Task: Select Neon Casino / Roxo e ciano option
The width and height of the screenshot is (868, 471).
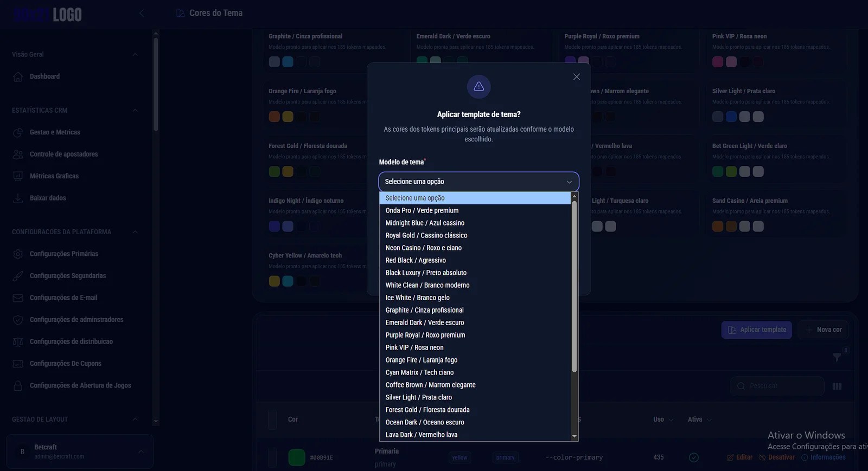Action: (475, 248)
